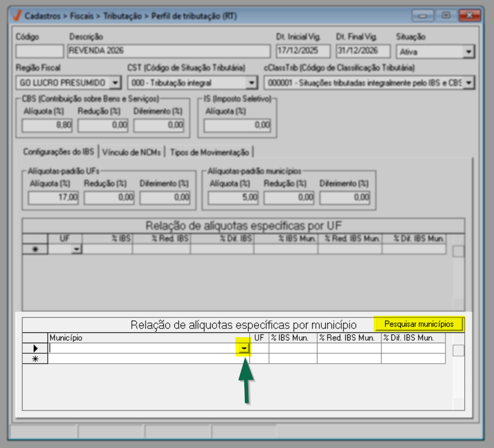Select the current row arrow in município grid
Viewport: 494px width, 448px height.
point(35,348)
